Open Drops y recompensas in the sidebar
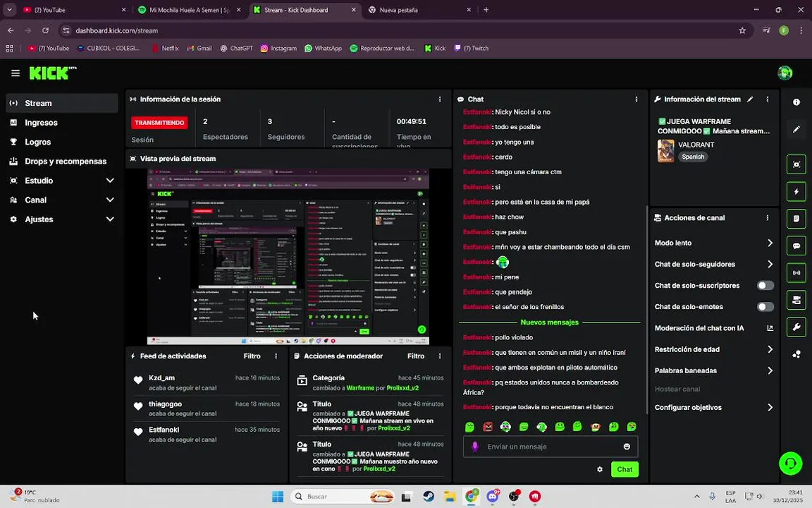Image resolution: width=812 pixels, height=508 pixels. coord(61,161)
